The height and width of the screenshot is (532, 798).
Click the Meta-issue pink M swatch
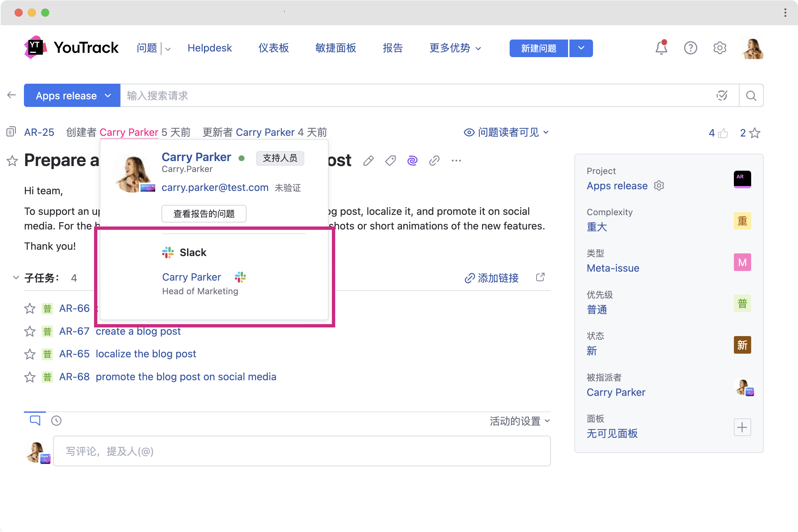(742, 262)
